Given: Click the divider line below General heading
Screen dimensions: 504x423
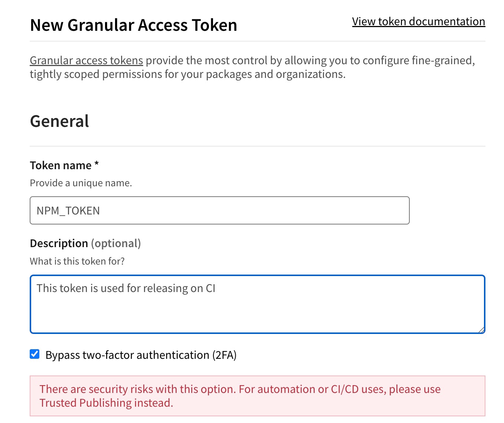Looking at the screenshot, I should click(x=257, y=146).
